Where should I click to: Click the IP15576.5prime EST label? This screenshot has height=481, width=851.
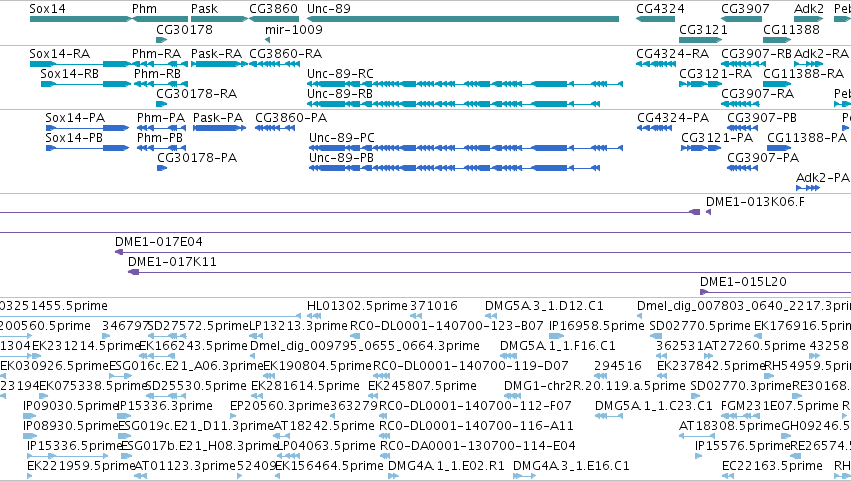click(742, 446)
